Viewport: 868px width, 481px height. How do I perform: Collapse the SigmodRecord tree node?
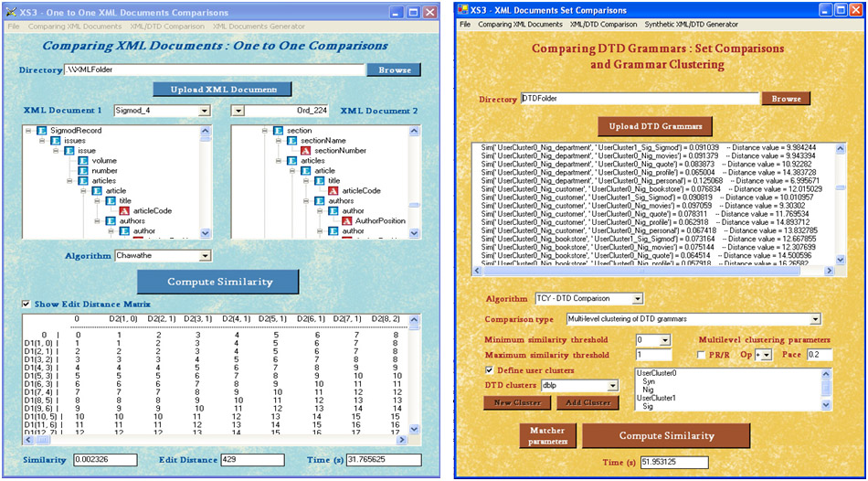(x=29, y=131)
